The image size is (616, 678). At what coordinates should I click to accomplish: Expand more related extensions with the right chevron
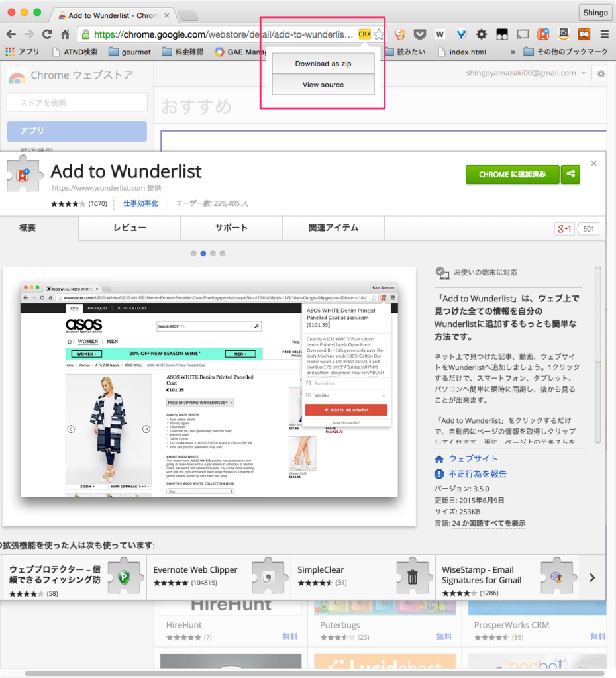pos(593,577)
